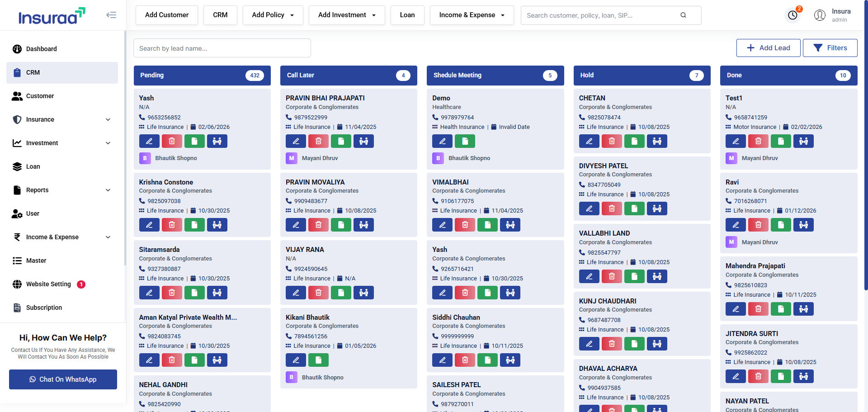The image size is (868, 412).
Task: Expand the Investment sidebar menu
Action: [x=62, y=143]
